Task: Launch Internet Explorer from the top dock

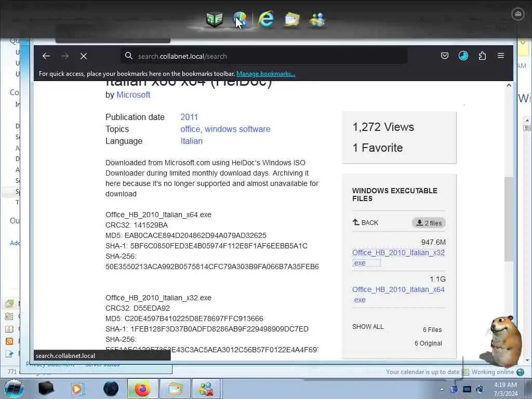Action: [266, 19]
